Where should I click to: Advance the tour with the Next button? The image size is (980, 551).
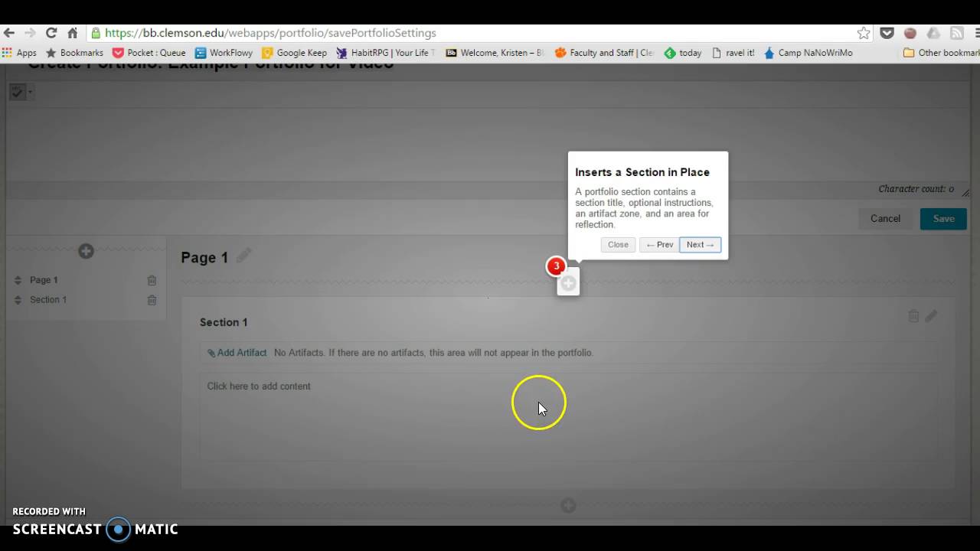pyautogui.click(x=700, y=245)
